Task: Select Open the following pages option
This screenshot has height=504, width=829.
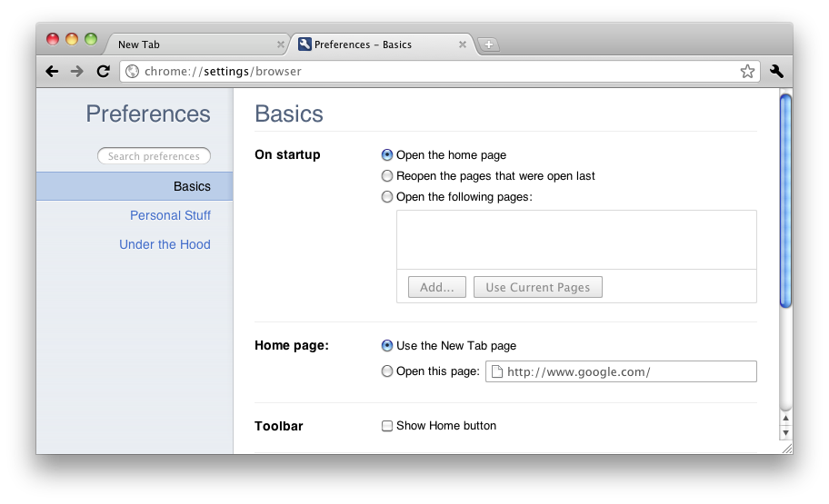Action: coord(387,197)
